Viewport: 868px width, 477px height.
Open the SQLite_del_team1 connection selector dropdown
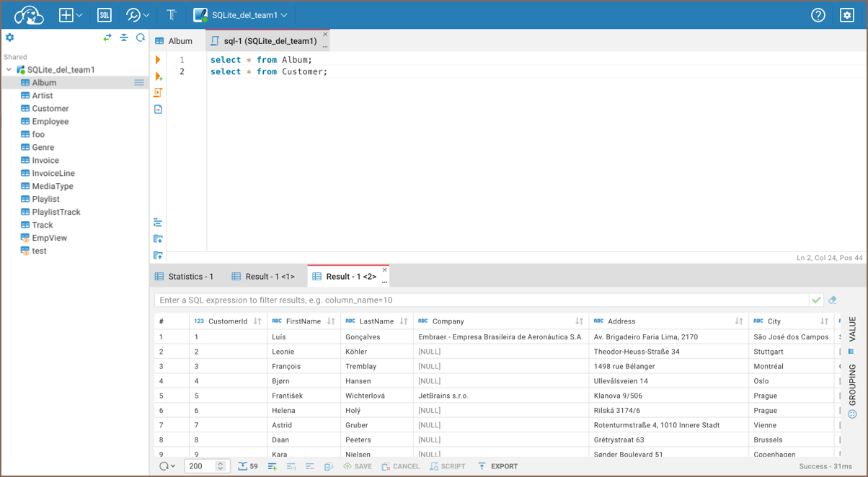(x=241, y=14)
